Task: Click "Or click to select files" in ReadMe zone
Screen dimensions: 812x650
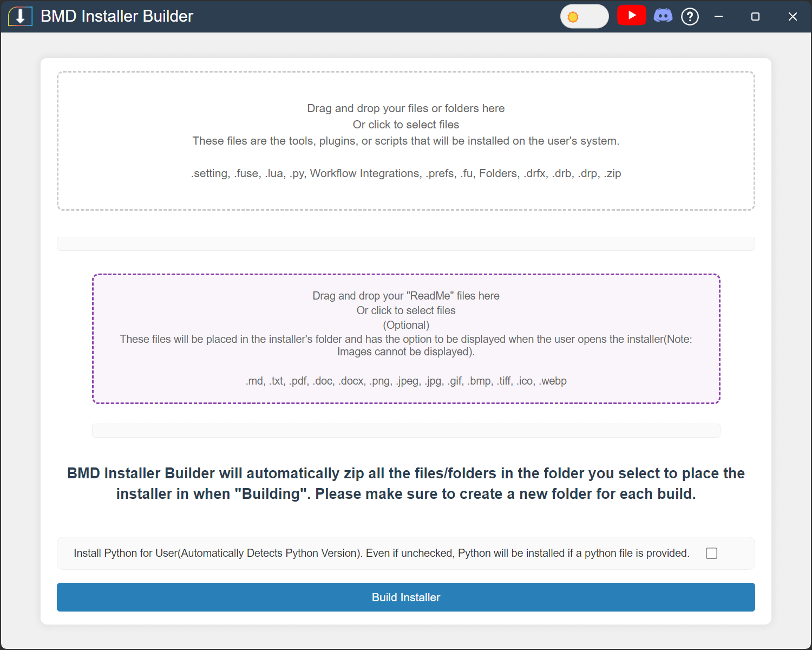Action: pos(406,310)
